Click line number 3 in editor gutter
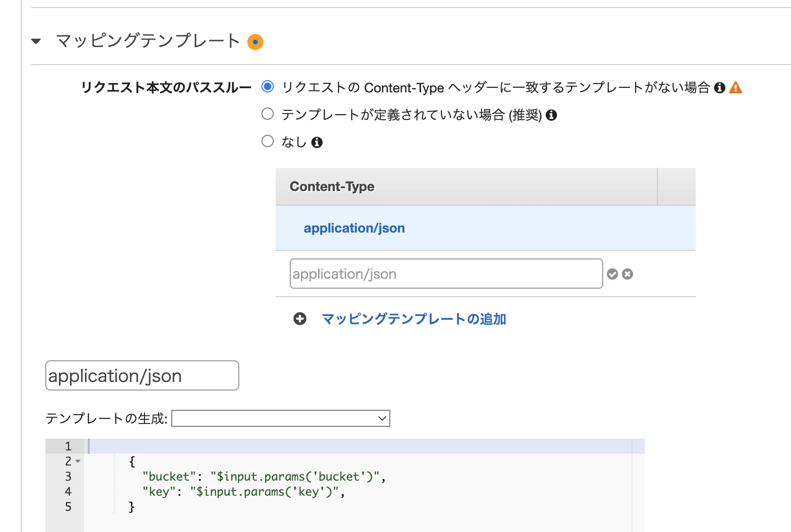The height and width of the screenshot is (532, 791). (68, 476)
